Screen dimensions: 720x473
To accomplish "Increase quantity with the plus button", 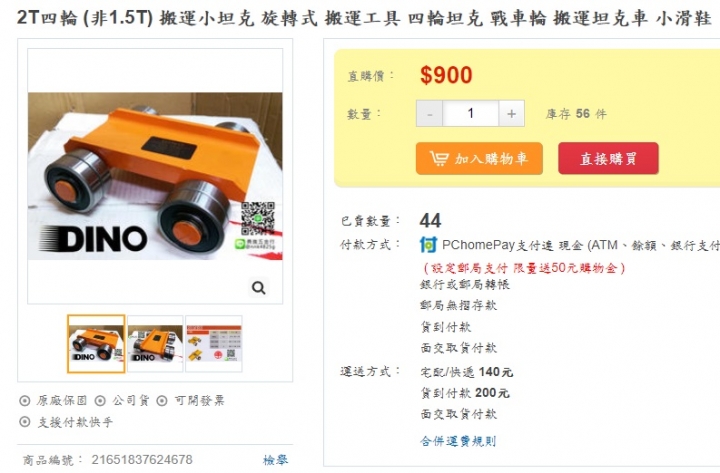I will click(511, 113).
